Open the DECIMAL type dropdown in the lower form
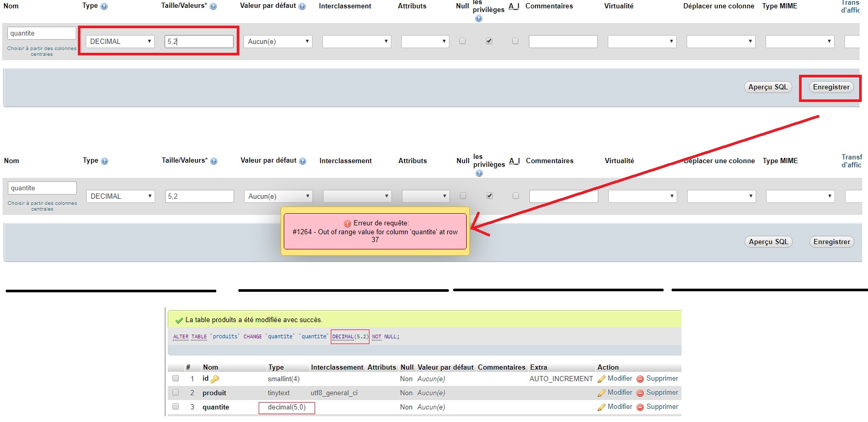Image resolution: width=868 pixels, height=422 pixels. (121, 196)
